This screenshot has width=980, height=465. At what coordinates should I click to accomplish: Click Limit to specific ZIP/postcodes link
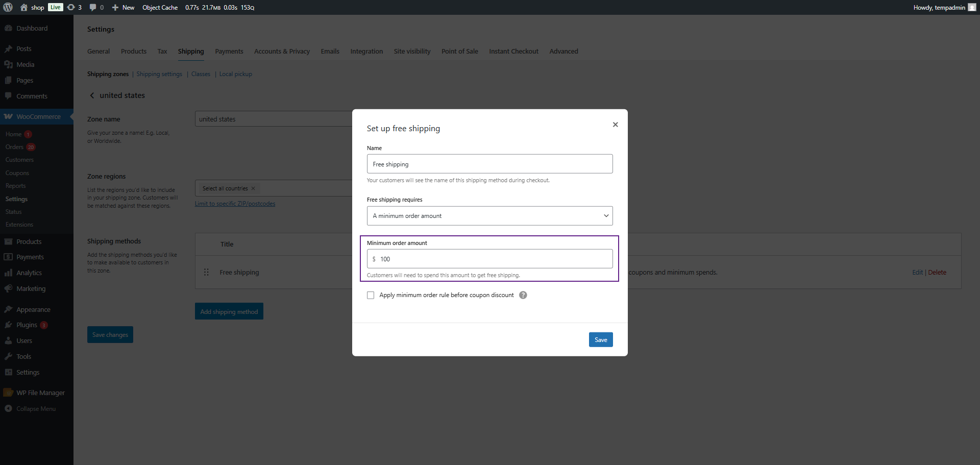coord(235,204)
